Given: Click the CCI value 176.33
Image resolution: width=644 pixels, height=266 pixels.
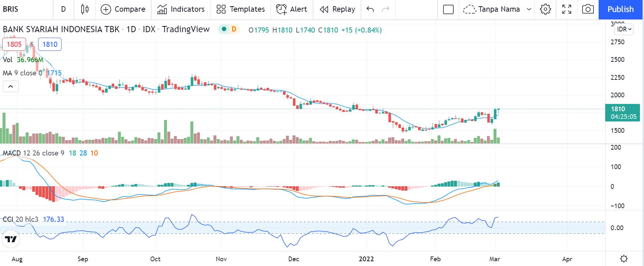Looking at the screenshot, I should [x=53, y=219].
